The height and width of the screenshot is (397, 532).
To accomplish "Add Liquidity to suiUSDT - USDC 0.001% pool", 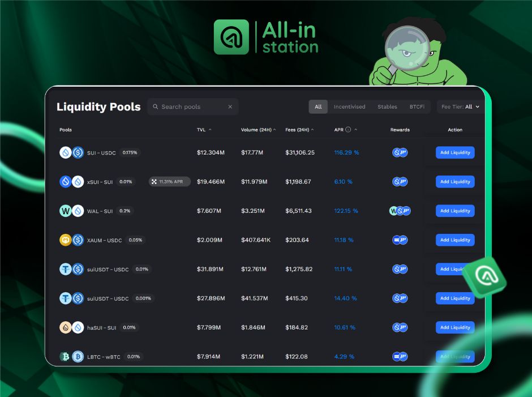I will (x=455, y=298).
